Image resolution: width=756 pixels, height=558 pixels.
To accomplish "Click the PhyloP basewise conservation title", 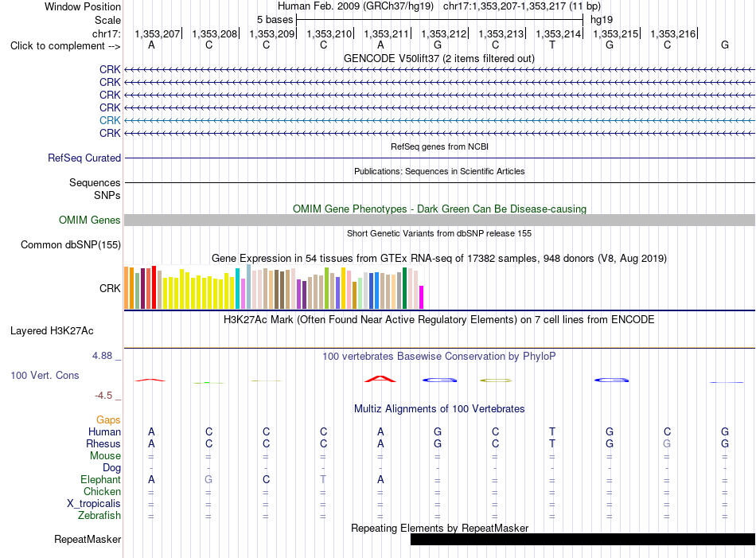I will pyautogui.click(x=439, y=357).
